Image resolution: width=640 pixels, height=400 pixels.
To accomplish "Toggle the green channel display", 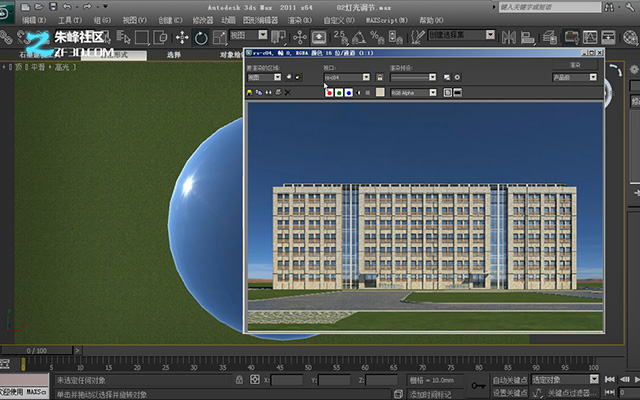I will 339,93.
